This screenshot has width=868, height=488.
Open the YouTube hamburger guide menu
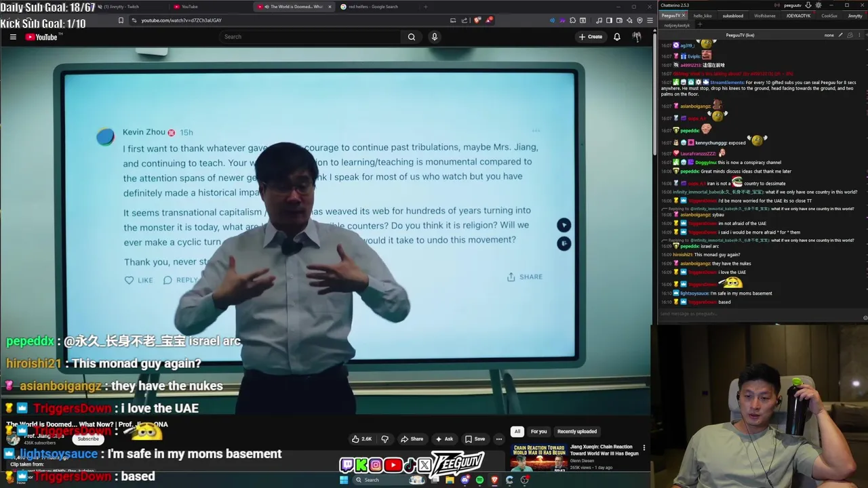13,37
